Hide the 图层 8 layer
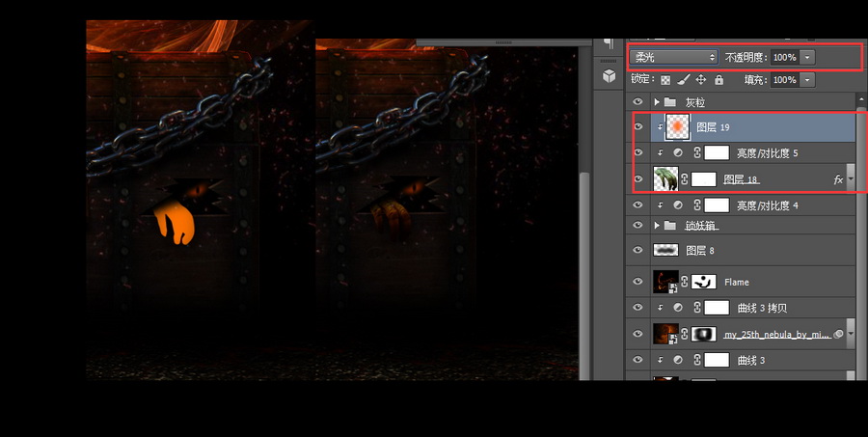Screen dimensions: 868x437 point(637,250)
